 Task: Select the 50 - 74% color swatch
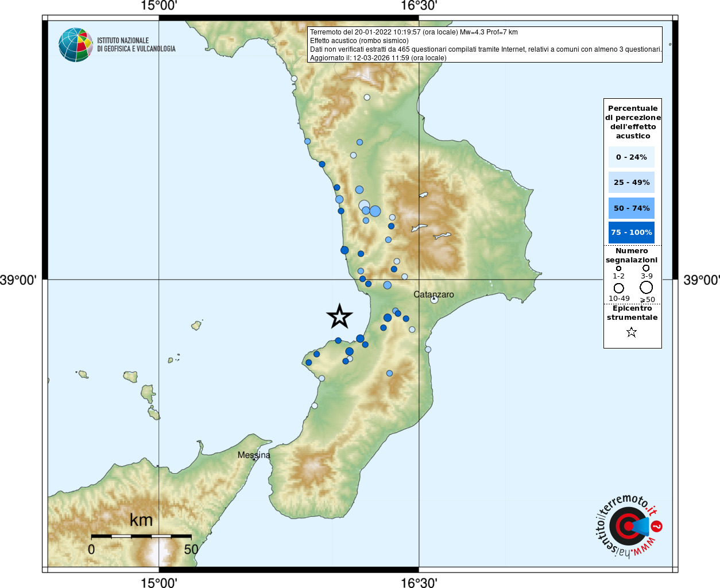pos(632,208)
